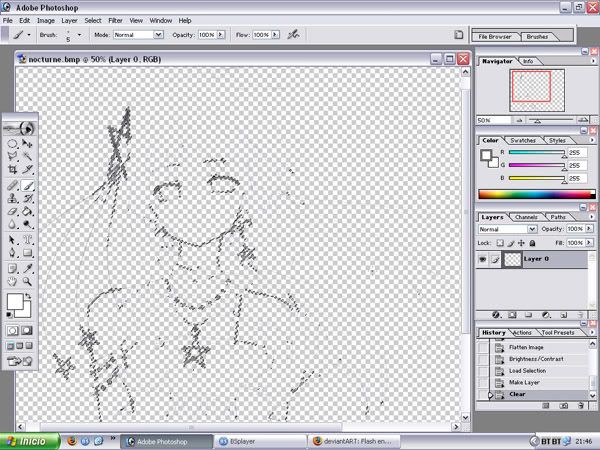Switch to Standard screen mode
Image resolution: width=600 pixels, height=450 pixels.
(10, 346)
